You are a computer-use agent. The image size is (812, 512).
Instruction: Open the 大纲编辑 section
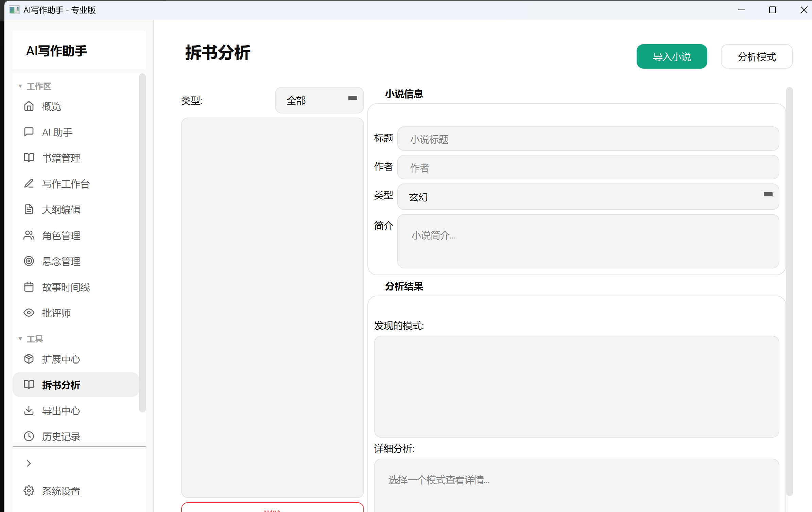pyautogui.click(x=75, y=210)
